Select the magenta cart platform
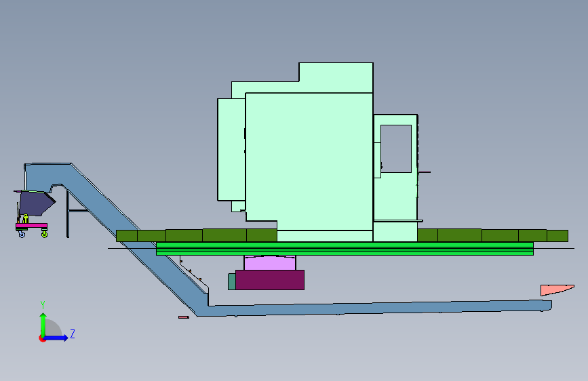This screenshot has height=381, width=588. coord(31,226)
